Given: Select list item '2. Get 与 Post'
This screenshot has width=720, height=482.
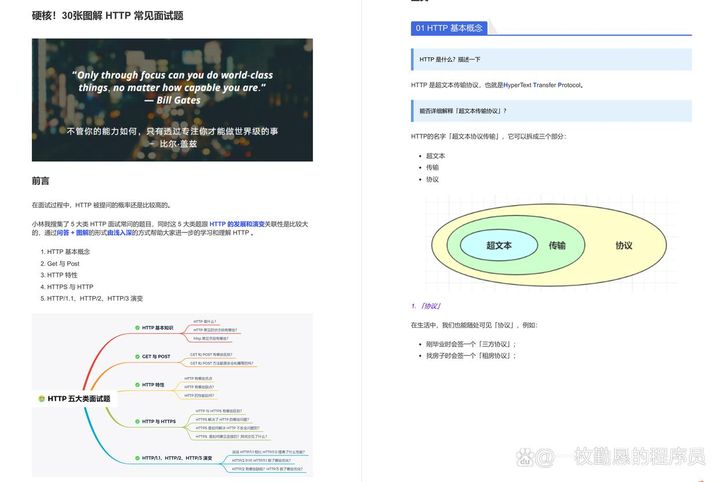Looking at the screenshot, I should 60,263.
